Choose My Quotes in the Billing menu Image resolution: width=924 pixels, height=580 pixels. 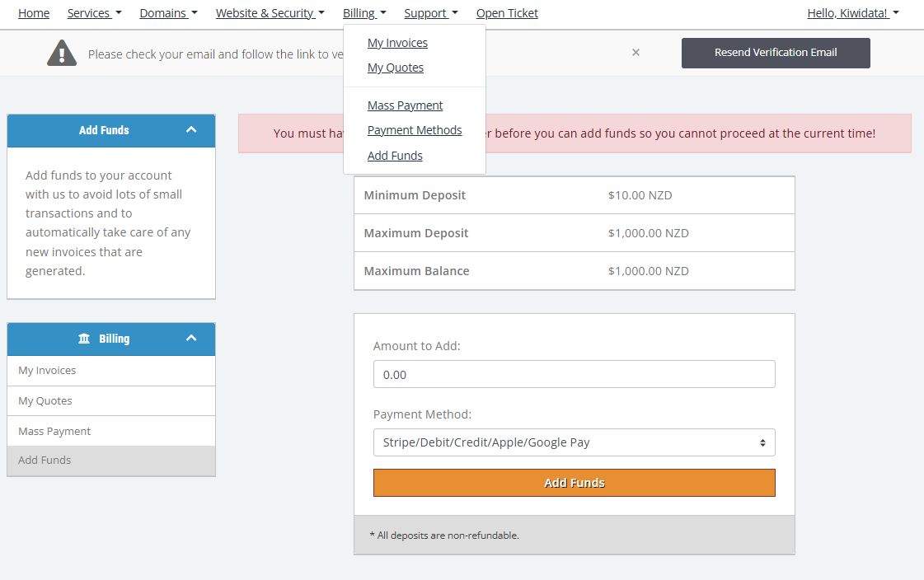point(395,68)
